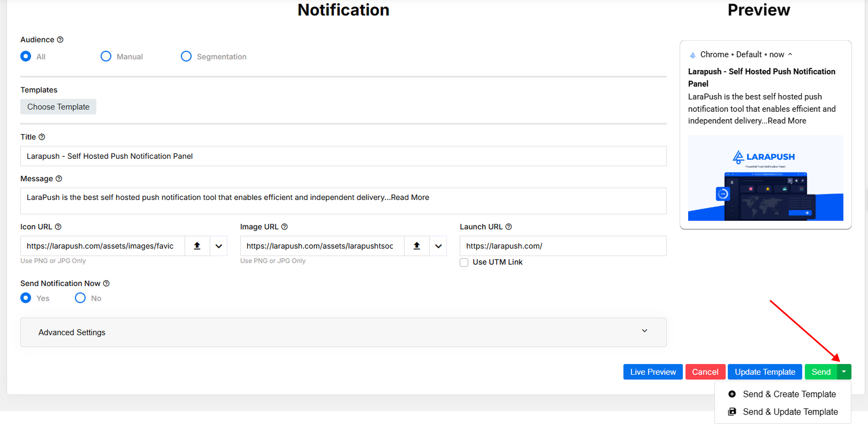Click the Choose Template button
This screenshot has height=433, width=868.
click(x=58, y=107)
